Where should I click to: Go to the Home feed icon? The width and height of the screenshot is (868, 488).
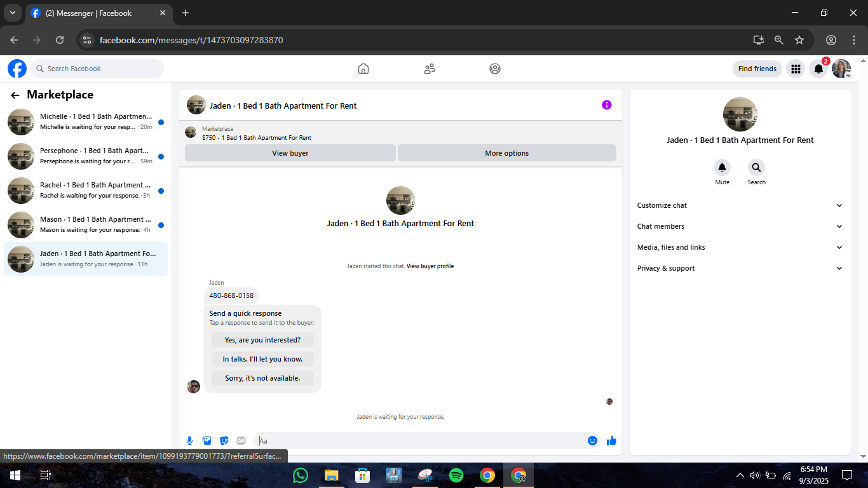click(363, 69)
